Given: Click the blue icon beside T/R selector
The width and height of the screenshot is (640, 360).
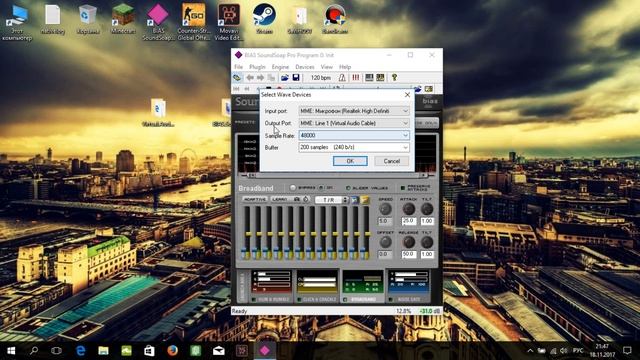Looking at the screenshot, I should point(354,200).
